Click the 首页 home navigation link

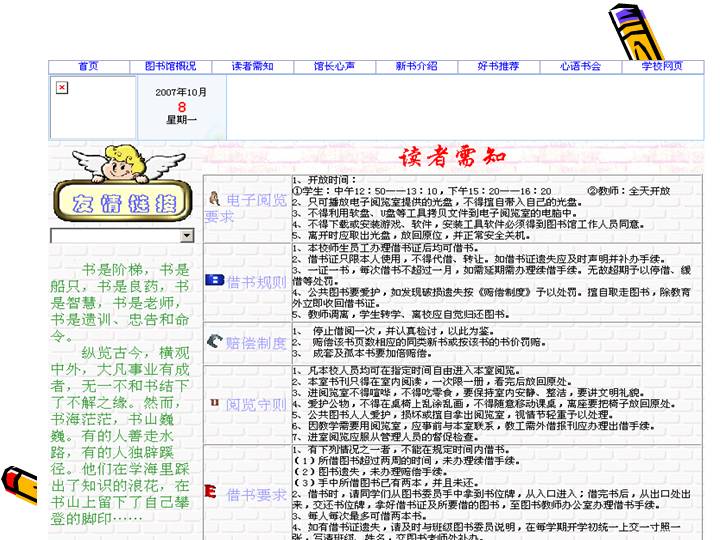(88, 66)
